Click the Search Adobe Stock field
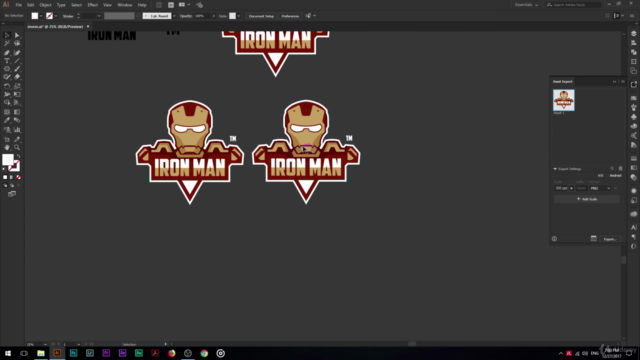 coord(573,5)
